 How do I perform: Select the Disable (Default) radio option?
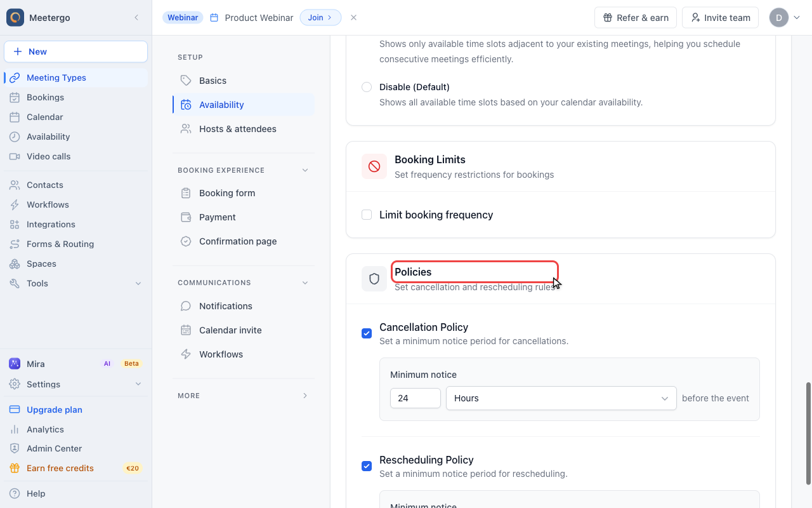[x=367, y=87]
